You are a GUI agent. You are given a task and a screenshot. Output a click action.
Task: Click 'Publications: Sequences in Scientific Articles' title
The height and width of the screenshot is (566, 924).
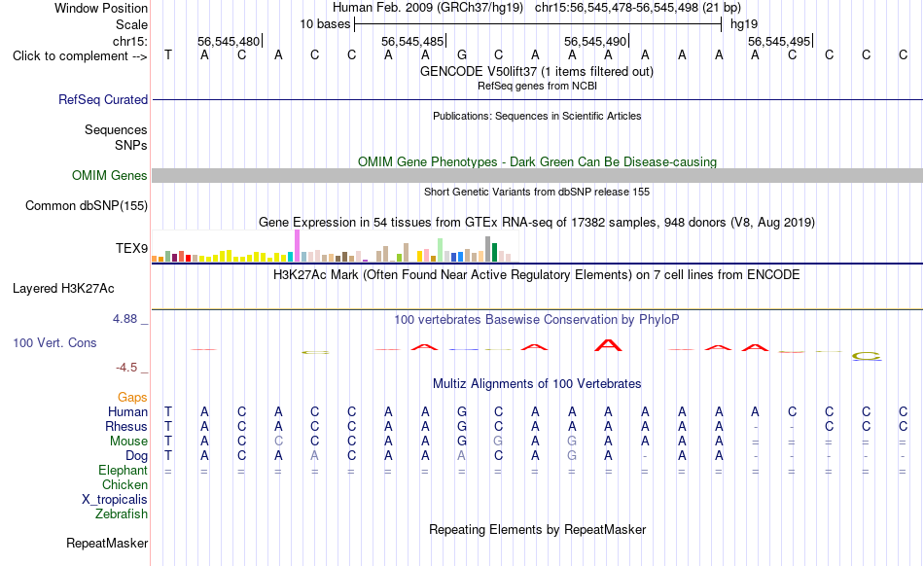pyautogui.click(x=537, y=116)
